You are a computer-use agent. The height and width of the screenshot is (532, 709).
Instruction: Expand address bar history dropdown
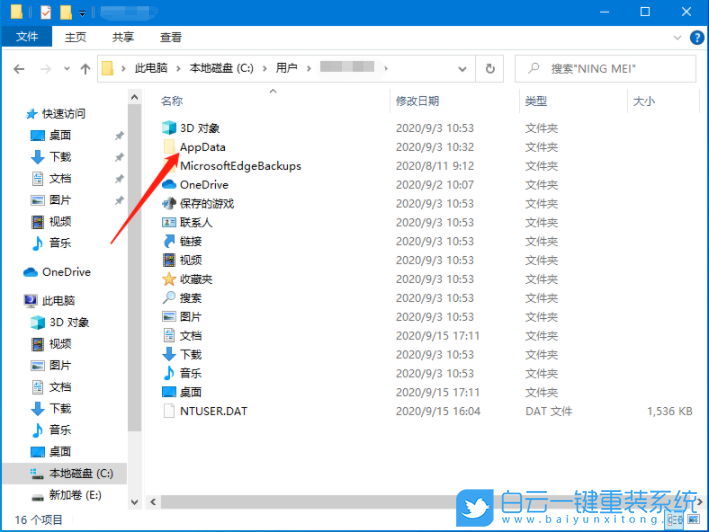(462, 69)
